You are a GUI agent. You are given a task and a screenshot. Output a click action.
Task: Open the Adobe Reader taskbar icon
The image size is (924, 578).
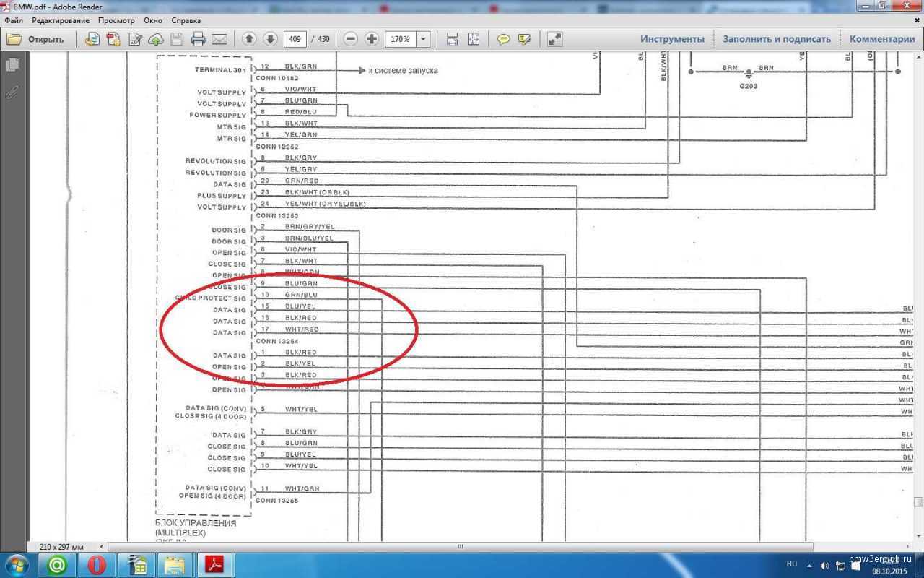click(x=214, y=565)
